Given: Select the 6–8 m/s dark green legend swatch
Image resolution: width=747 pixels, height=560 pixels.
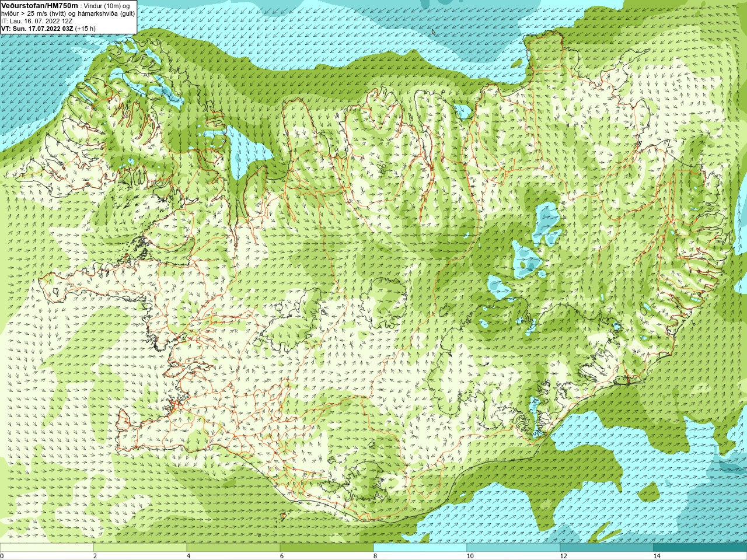Looking at the screenshot, I should click(x=327, y=548).
